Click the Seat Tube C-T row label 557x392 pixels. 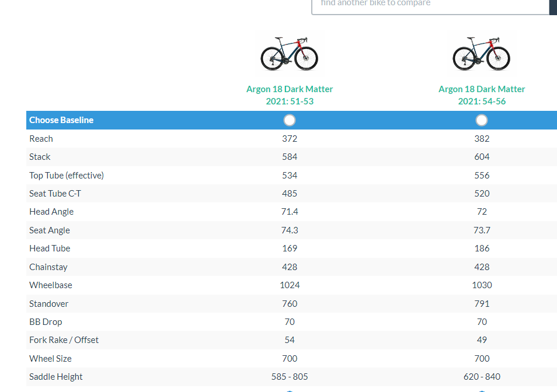click(x=55, y=194)
